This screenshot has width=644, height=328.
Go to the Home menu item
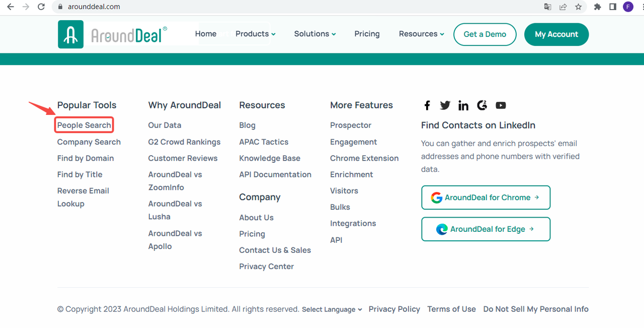tap(206, 34)
